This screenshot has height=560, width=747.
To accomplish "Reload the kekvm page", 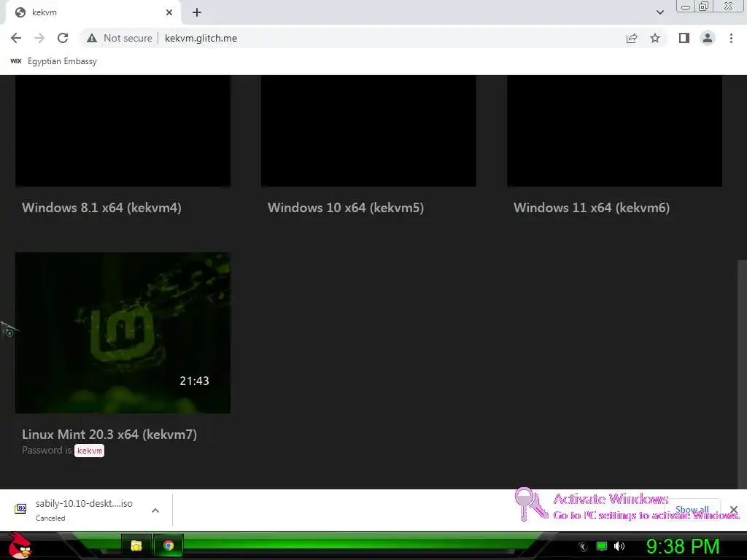I will point(63,38).
